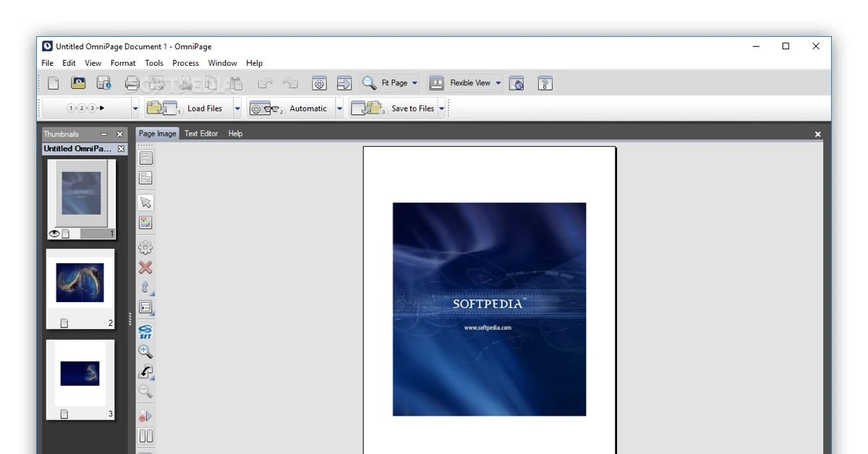Click the Undo arrow icon
The height and width of the screenshot is (454, 868).
[265, 83]
